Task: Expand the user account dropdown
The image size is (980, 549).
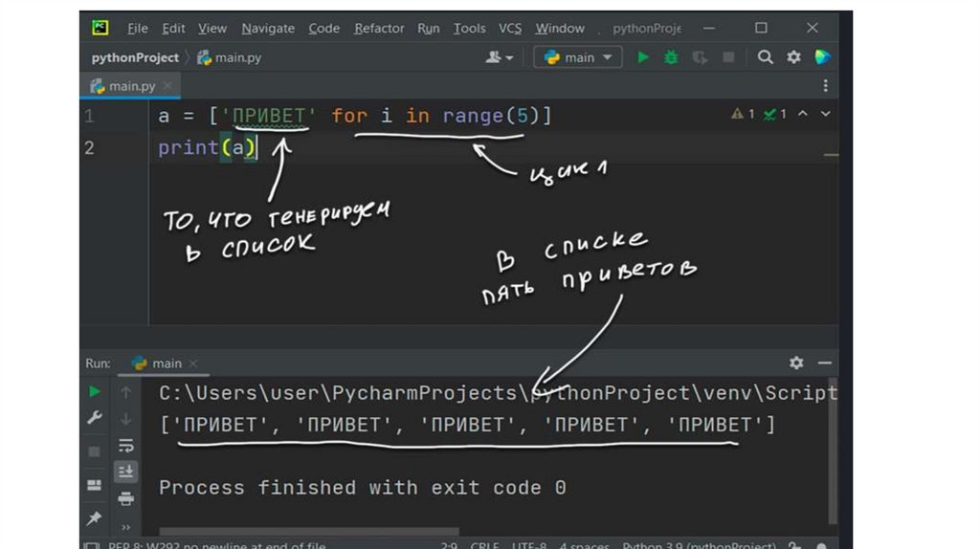Action: tap(500, 57)
